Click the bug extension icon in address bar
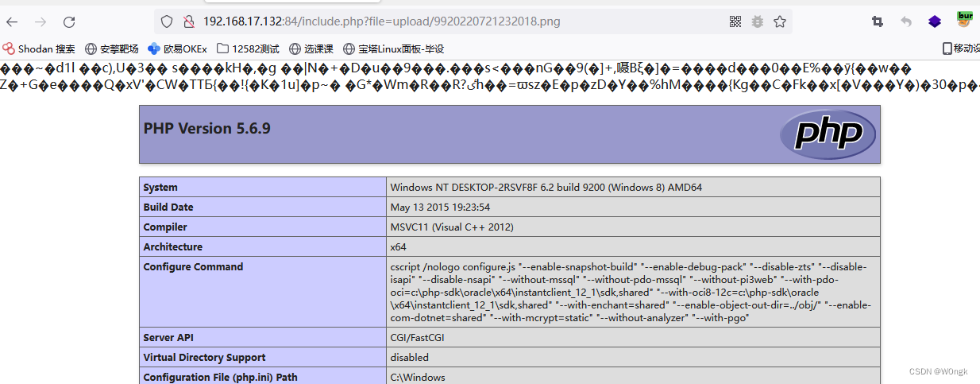Image resolution: width=980 pixels, height=384 pixels. 758,21
